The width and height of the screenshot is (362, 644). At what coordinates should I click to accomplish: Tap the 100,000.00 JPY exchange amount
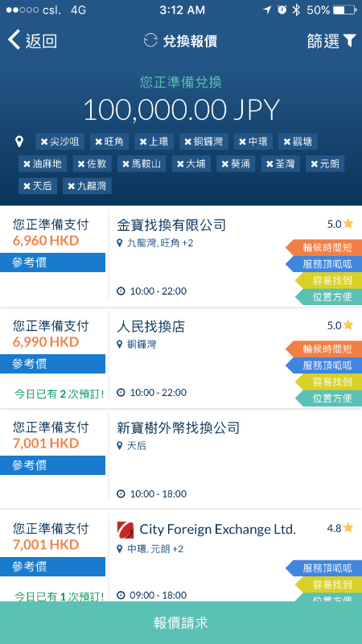click(182, 110)
